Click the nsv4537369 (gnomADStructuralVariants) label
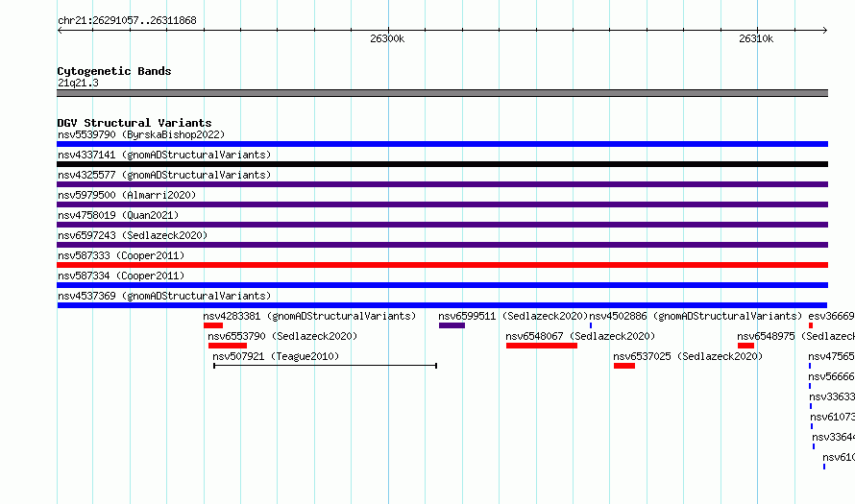 coord(164,296)
